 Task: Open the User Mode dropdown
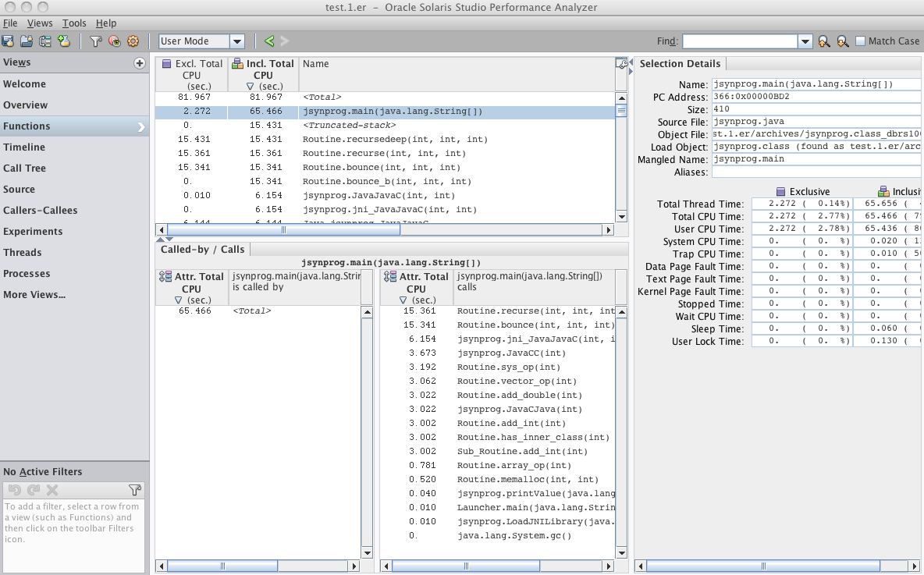point(237,41)
